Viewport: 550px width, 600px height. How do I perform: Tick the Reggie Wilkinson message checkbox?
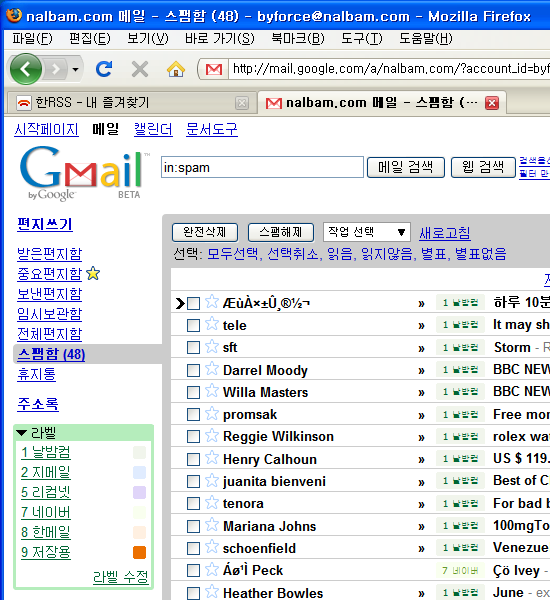[193, 437]
